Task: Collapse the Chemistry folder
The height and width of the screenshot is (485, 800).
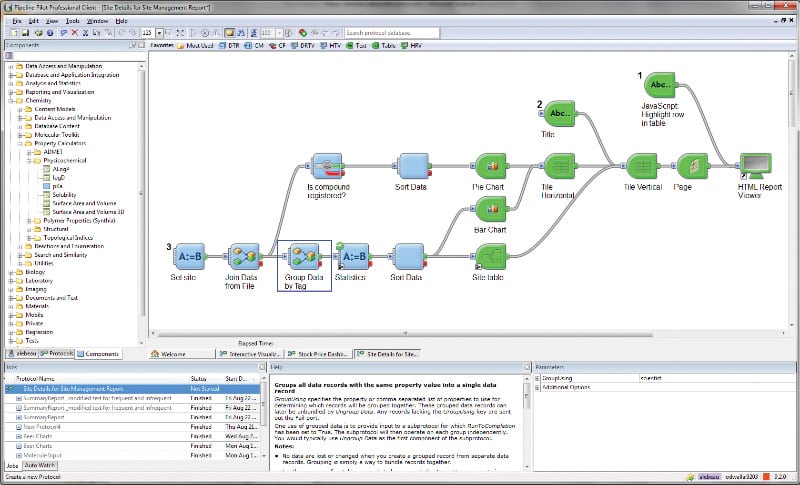Action: pyautogui.click(x=11, y=100)
